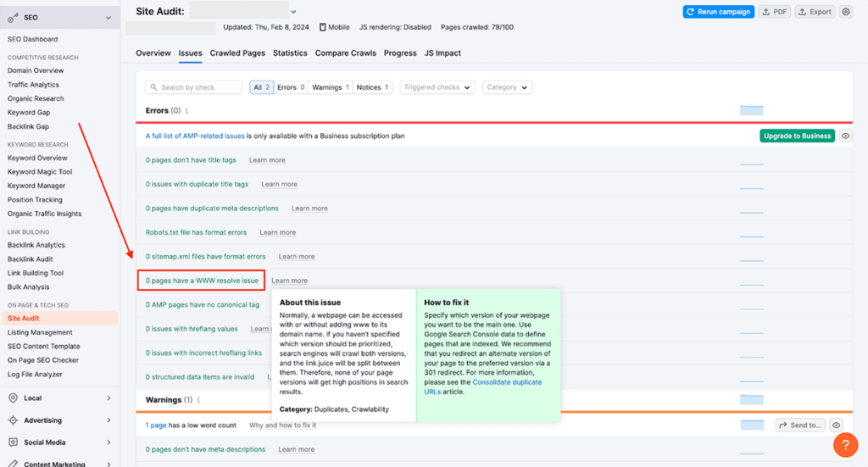The width and height of the screenshot is (868, 467).
Task: Switch to the Progress tab
Action: pyautogui.click(x=400, y=53)
